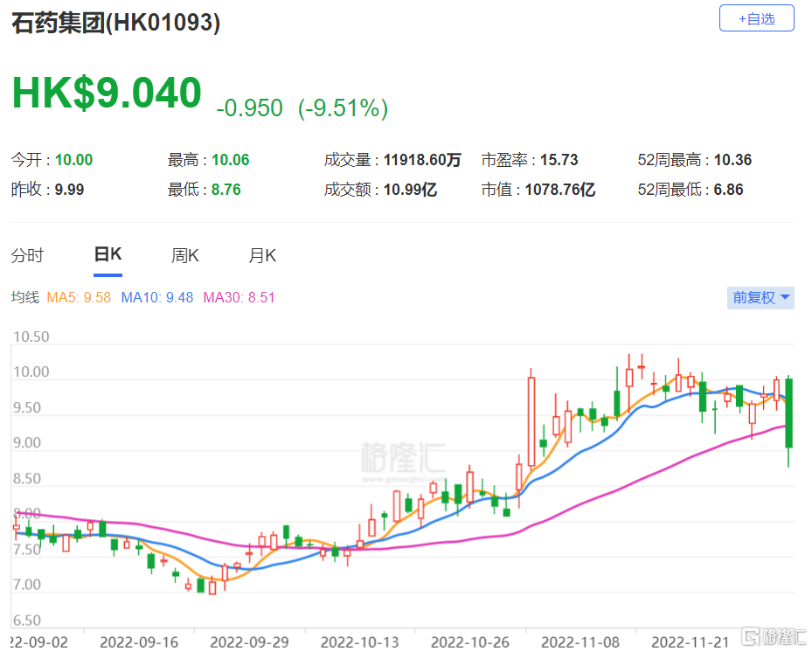Click the 成交量 value 11918.60万
Screen dimensions: 812x652
point(422,160)
